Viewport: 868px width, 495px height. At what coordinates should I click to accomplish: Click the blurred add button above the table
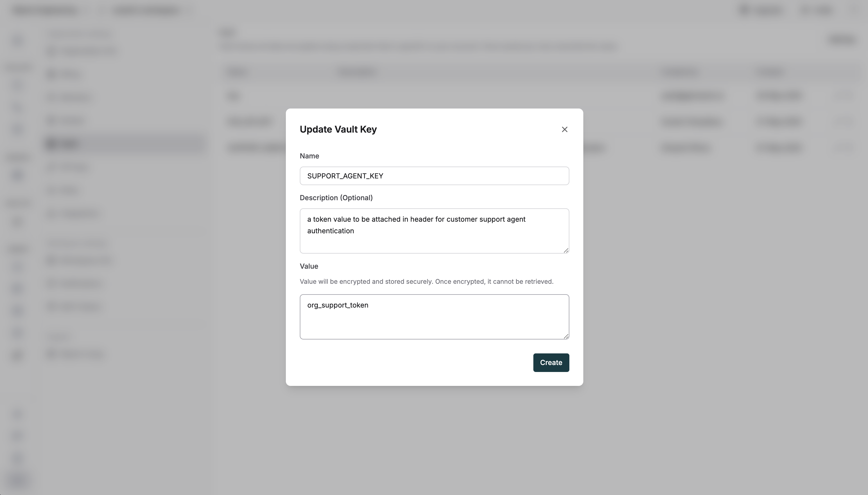pyautogui.click(x=842, y=39)
